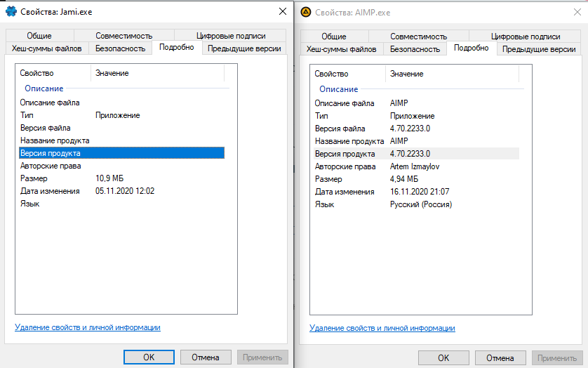Screen dimensions: 588x368
Task: Click OK button in Jami.exe window
Action: (149, 357)
